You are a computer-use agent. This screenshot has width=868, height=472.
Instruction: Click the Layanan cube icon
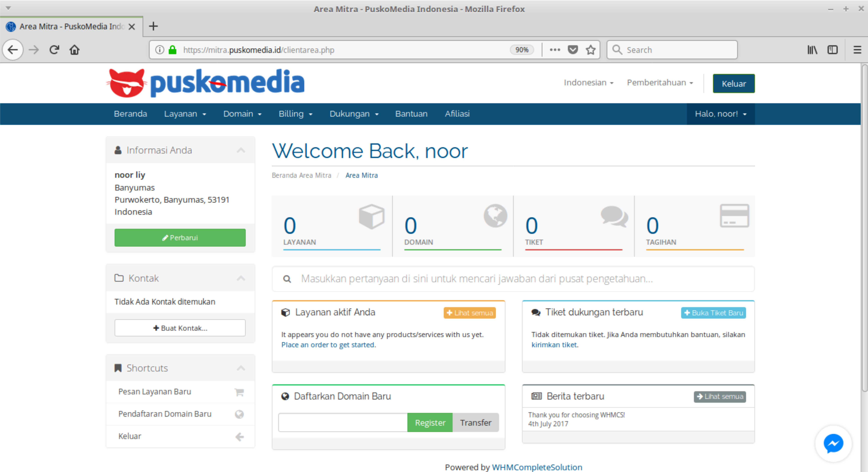pos(372,216)
